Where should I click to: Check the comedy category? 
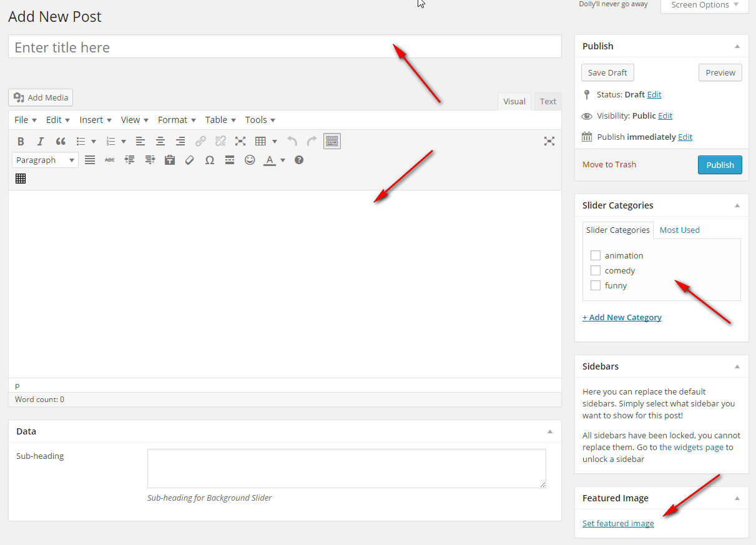tap(596, 270)
